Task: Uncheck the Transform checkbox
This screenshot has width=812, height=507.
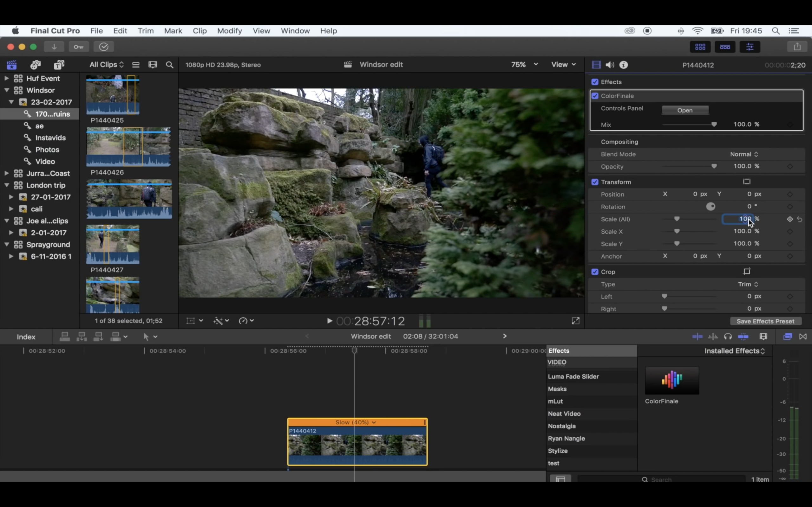Action: [x=595, y=182]
